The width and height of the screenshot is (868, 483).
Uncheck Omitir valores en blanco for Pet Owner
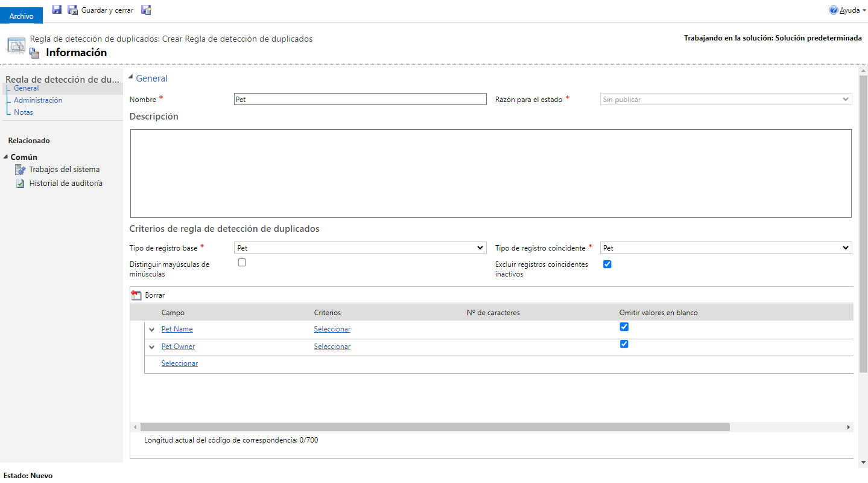[x=624, y=344]
